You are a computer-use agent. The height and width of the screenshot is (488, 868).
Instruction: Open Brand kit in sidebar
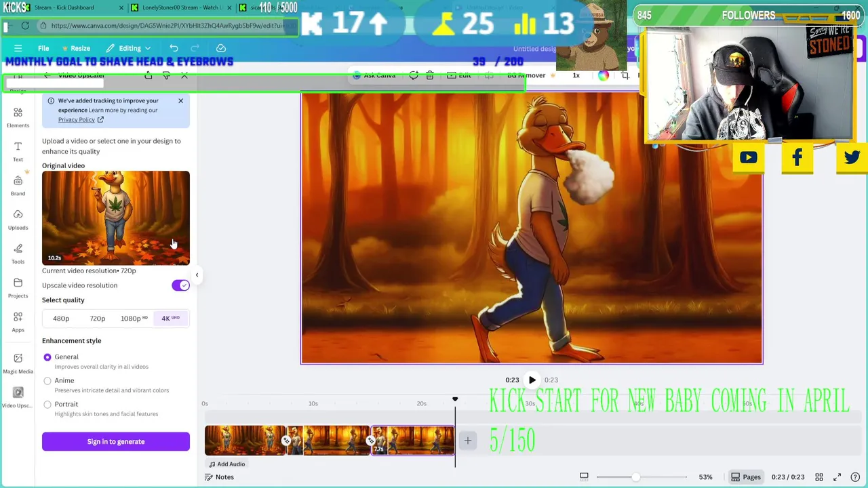18,185
